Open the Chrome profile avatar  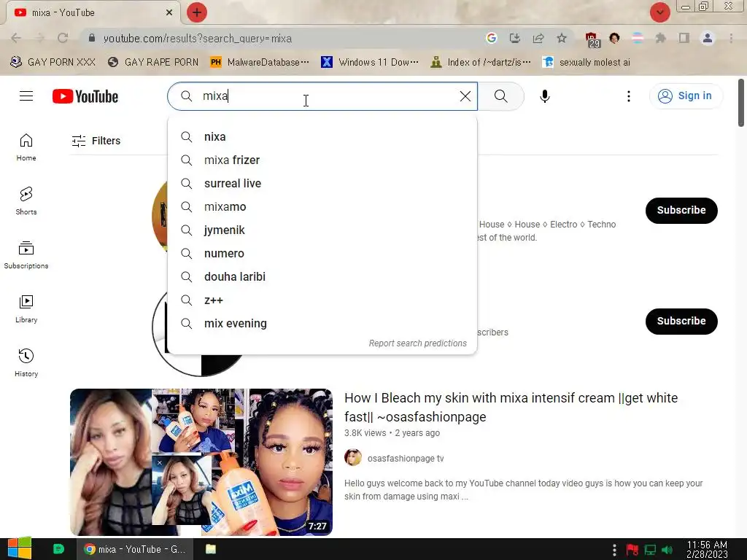click(x=708, y=38)
